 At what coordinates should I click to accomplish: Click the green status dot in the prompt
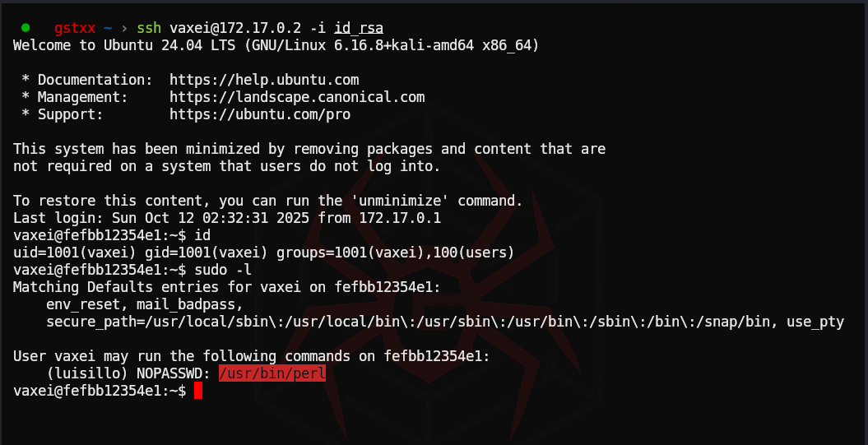[x=26, y=28]
